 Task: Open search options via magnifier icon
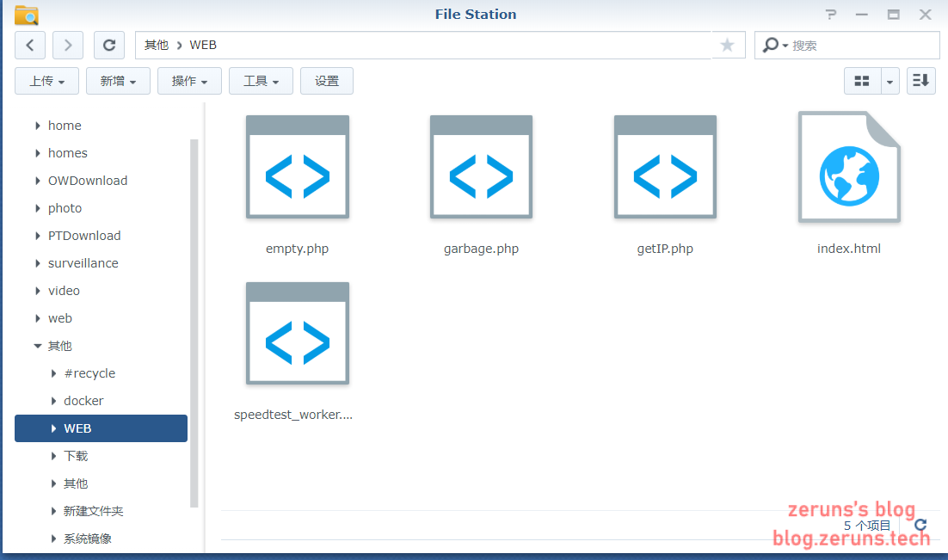[774, 46]
